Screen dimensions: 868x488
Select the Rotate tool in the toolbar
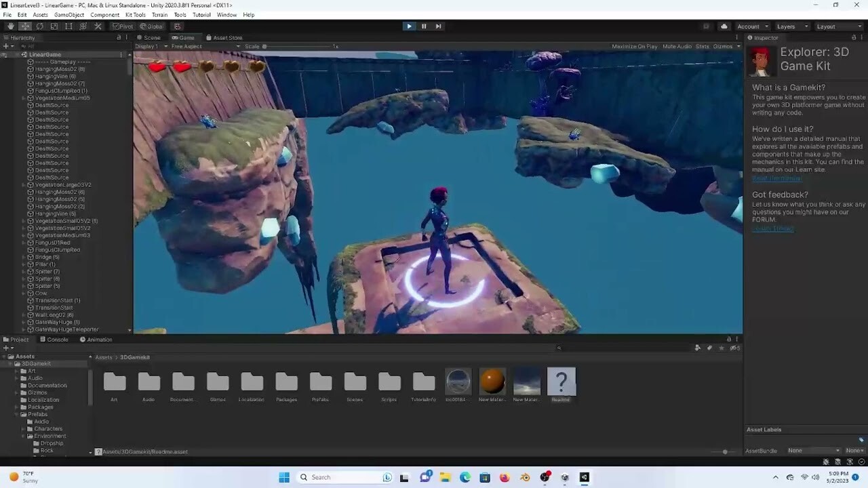[39, 26]
